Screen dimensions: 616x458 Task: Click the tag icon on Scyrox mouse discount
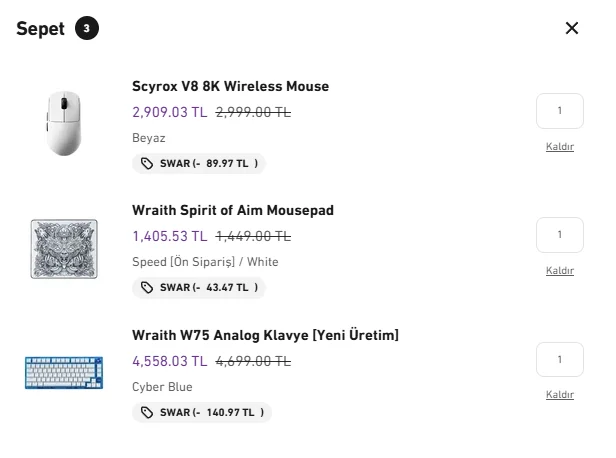(x=148, y=163)
